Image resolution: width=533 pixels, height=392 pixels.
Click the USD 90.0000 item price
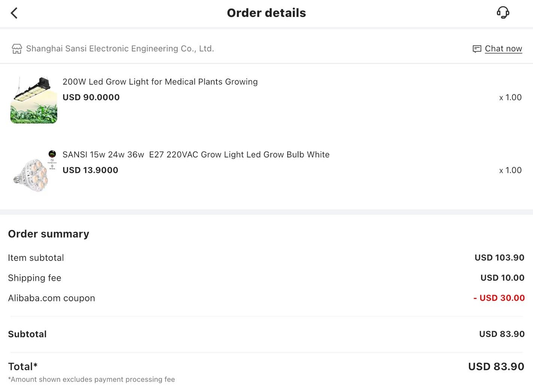click(91, 97)
